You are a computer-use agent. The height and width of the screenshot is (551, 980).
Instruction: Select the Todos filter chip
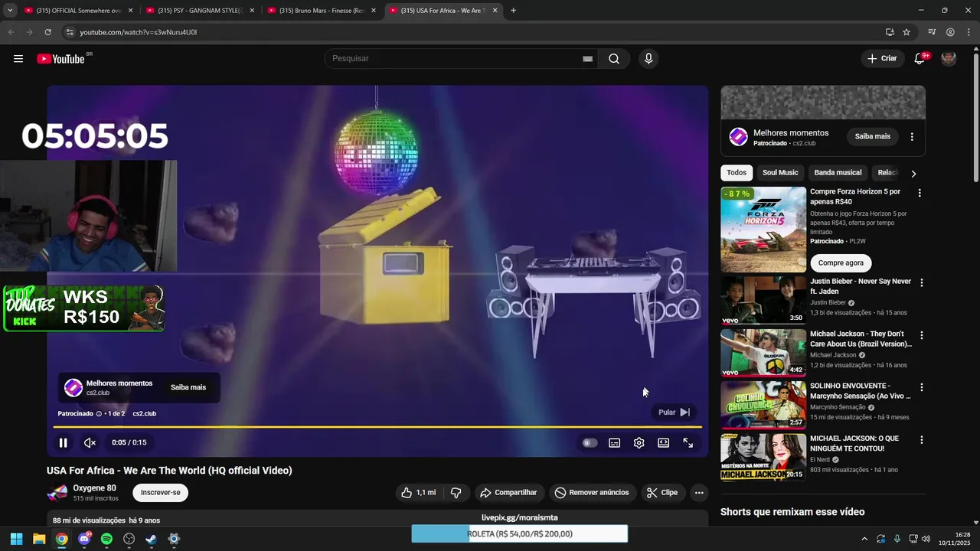tap(737, 173)
